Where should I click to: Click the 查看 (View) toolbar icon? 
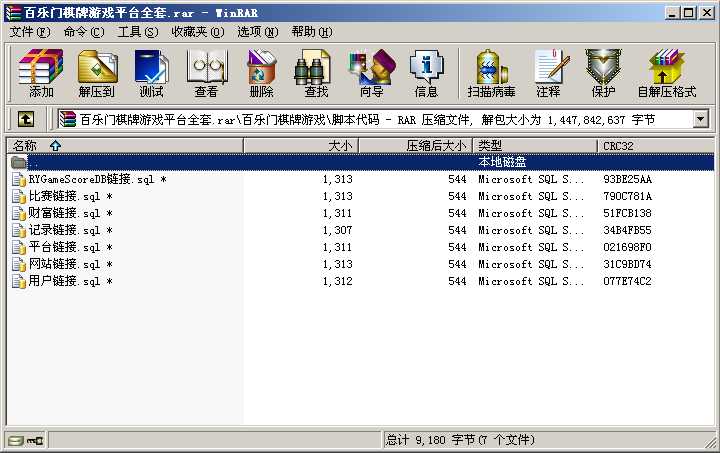[x=206, y=73]
